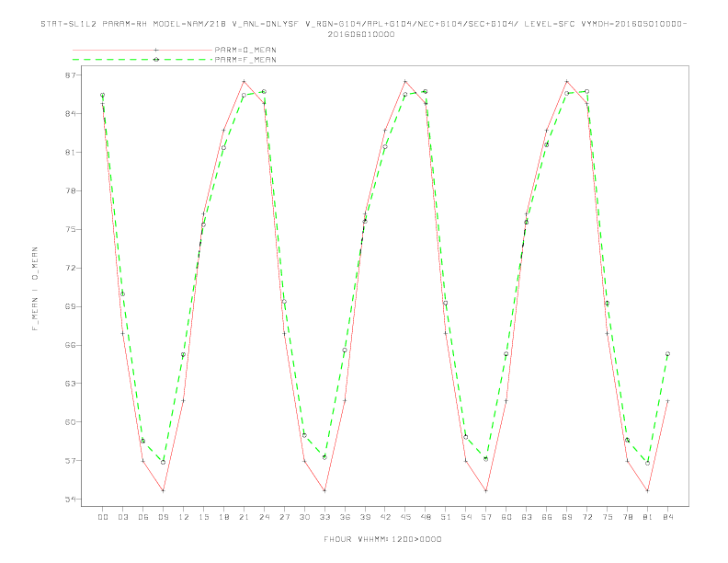728x563 pixels.
Task: Click the O_MEAN plus marker at forecast hour 84
Action: tap(667, 400)
